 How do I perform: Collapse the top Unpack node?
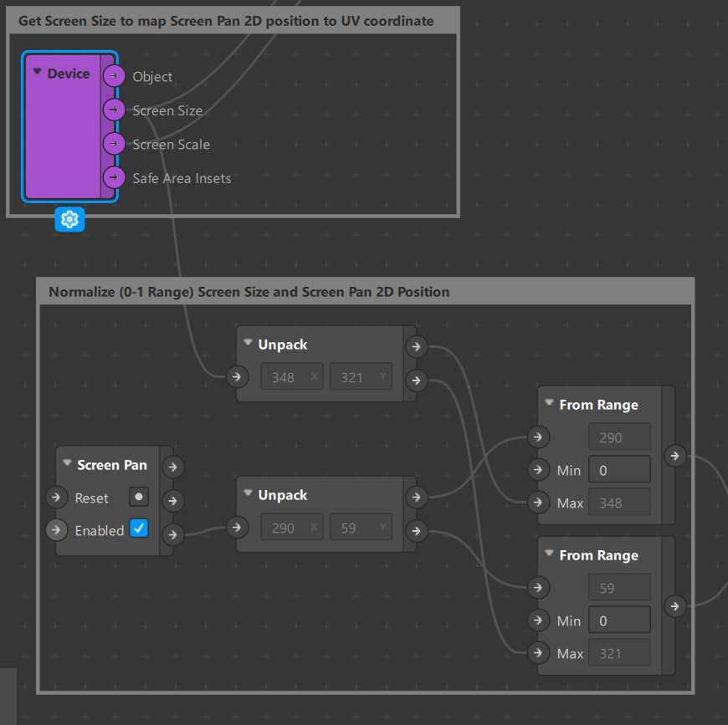click(248, 342)
